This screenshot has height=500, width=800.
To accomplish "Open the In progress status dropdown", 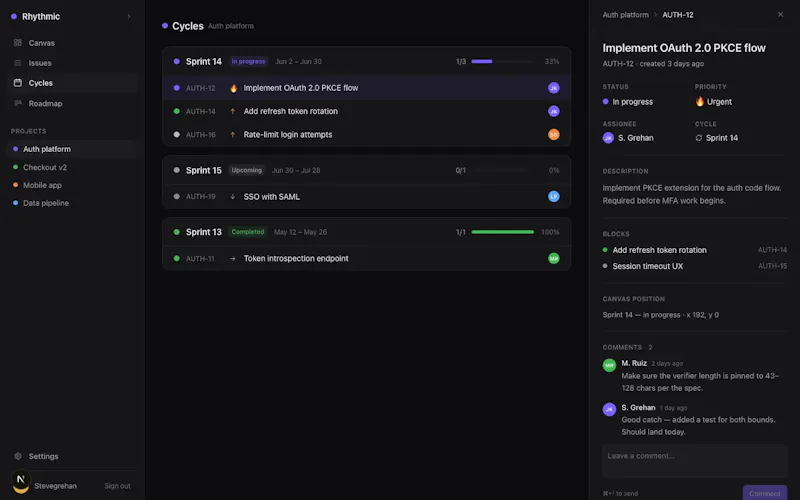I will 628,102.
